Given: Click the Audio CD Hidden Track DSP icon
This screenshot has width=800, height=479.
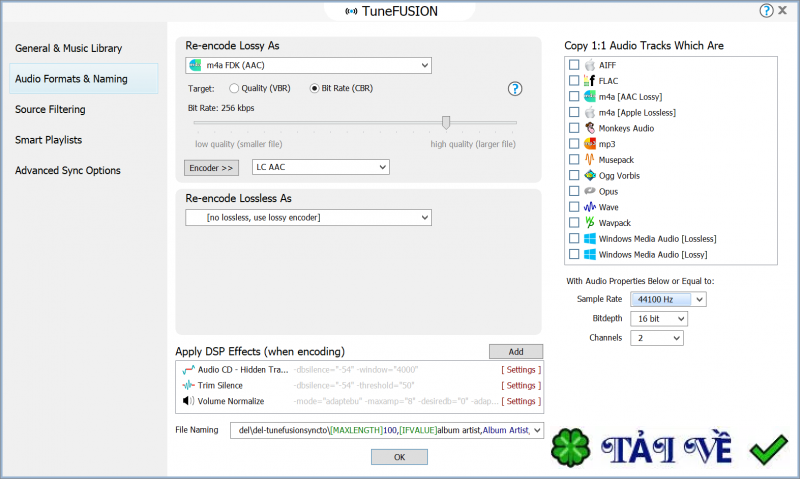Looking at the screenshot, I should [x=188, y=370].
